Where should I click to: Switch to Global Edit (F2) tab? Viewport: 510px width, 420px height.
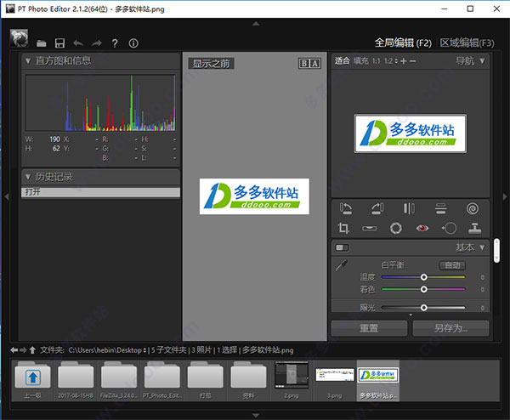[x=403, y=43]
